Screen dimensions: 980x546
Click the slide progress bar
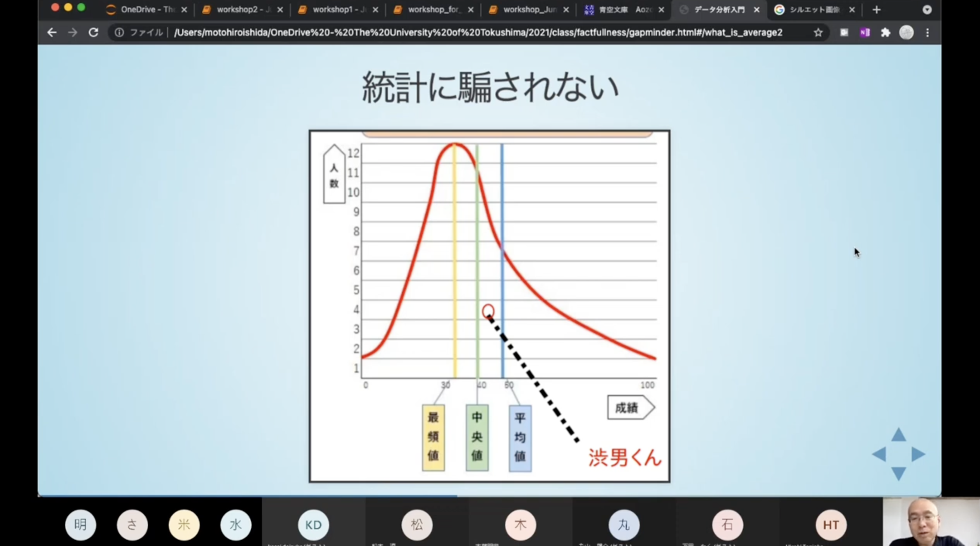[x=489, y=496]
